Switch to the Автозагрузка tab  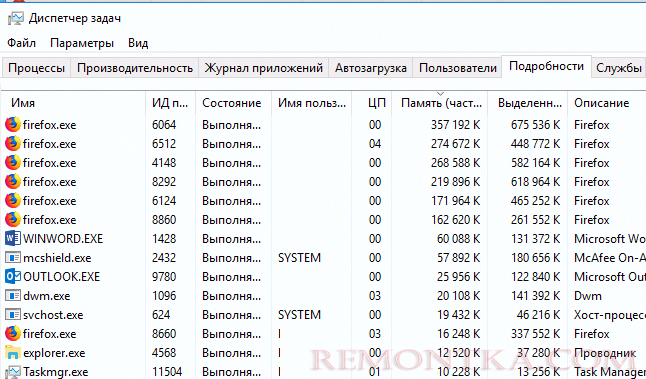(x=371, y=68)
